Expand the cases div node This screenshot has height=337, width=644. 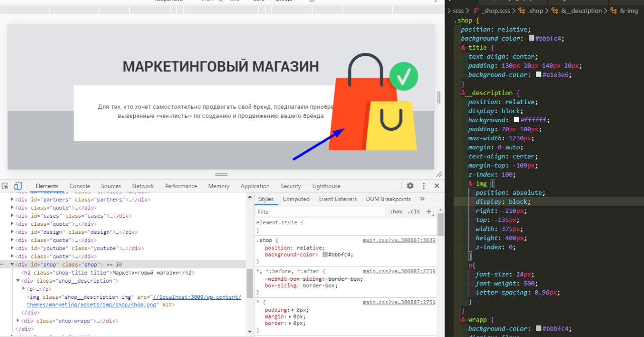[13, 216]
